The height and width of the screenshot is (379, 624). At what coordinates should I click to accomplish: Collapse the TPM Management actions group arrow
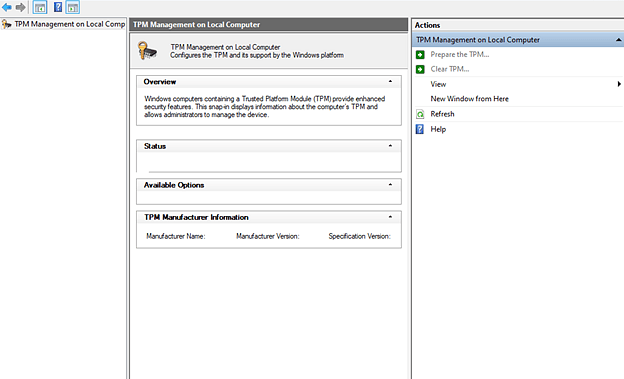[618, 40]
